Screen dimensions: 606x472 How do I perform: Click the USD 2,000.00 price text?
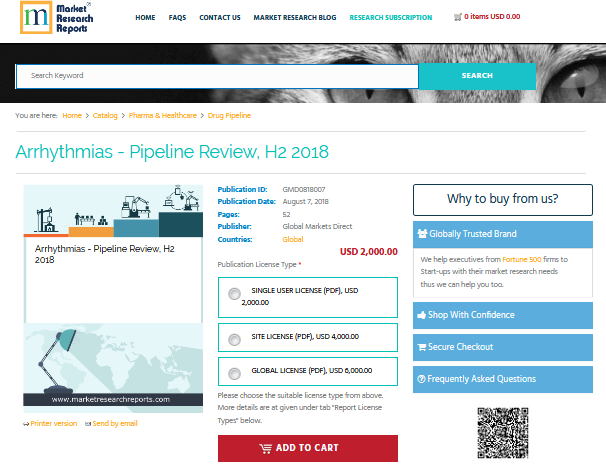click(369, 252)
